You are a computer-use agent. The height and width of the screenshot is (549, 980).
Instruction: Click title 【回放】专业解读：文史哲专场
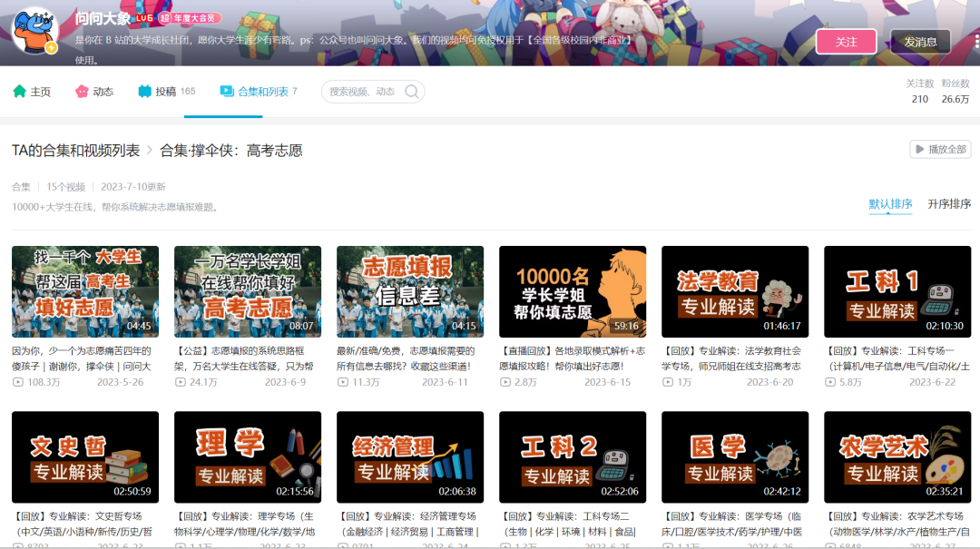(82, 524)
